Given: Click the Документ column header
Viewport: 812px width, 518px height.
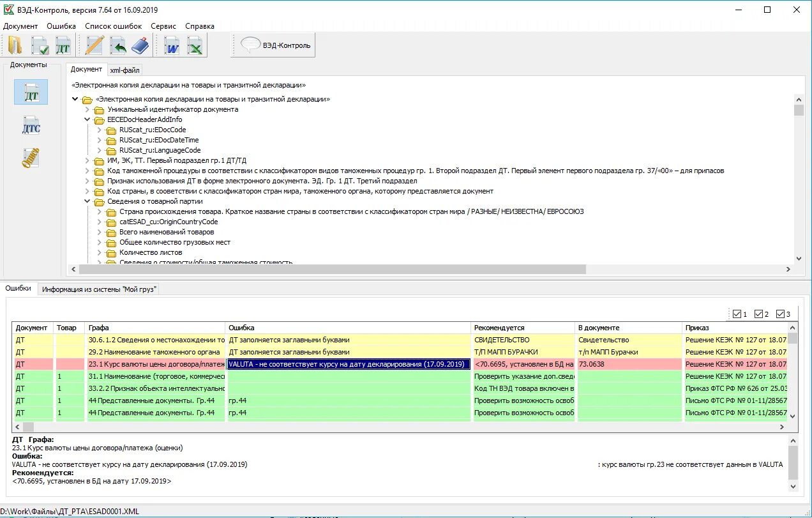Looking at the screenshot, I should (x=33, y=328).
